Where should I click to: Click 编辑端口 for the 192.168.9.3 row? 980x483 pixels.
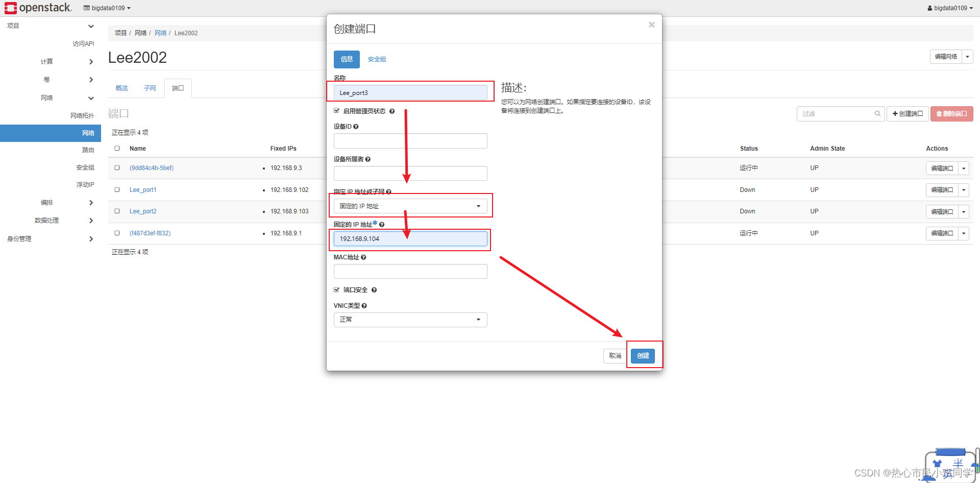click(x=942, y=168)
